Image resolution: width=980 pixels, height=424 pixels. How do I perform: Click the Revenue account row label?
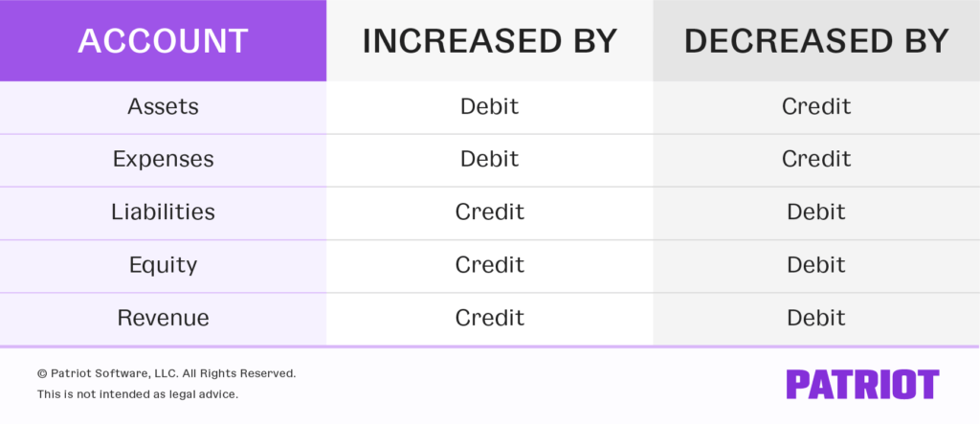[163, 317]
